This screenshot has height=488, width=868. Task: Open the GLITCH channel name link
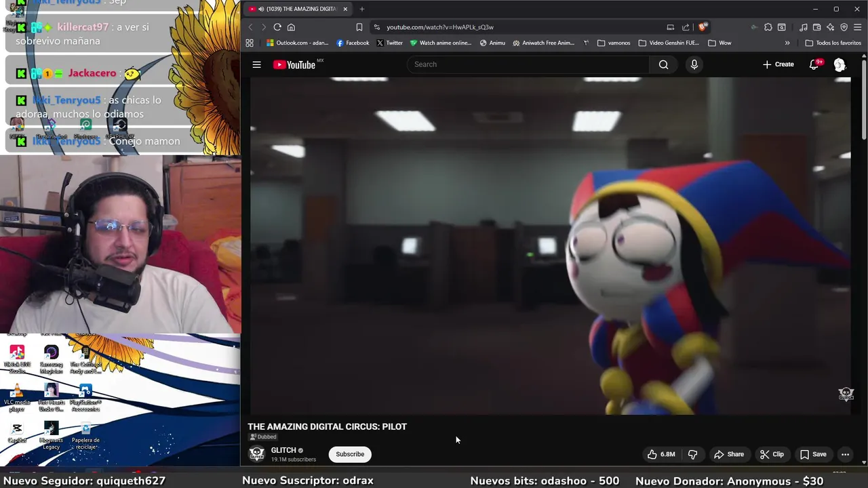(283, 450)
